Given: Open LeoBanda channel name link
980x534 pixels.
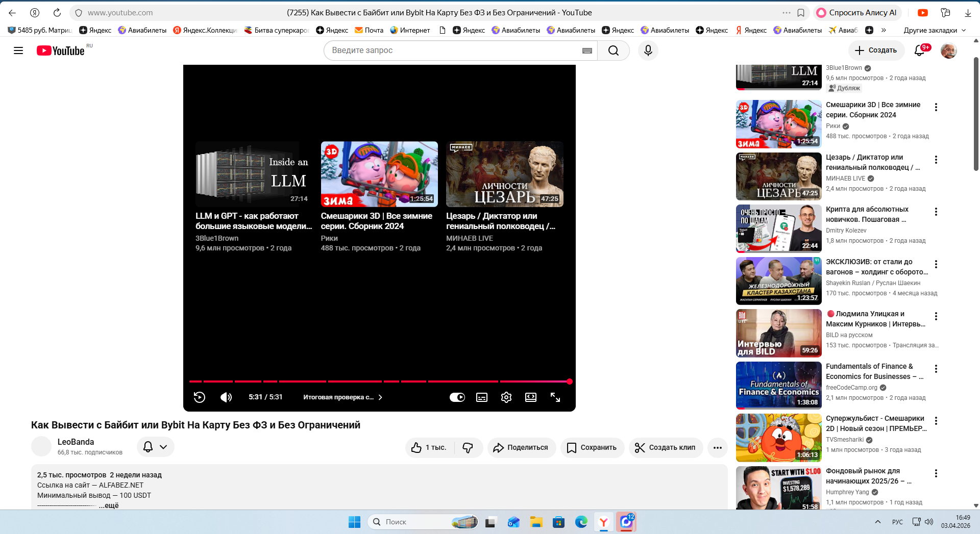Looking at the screenshot, I should pos(76,442).
